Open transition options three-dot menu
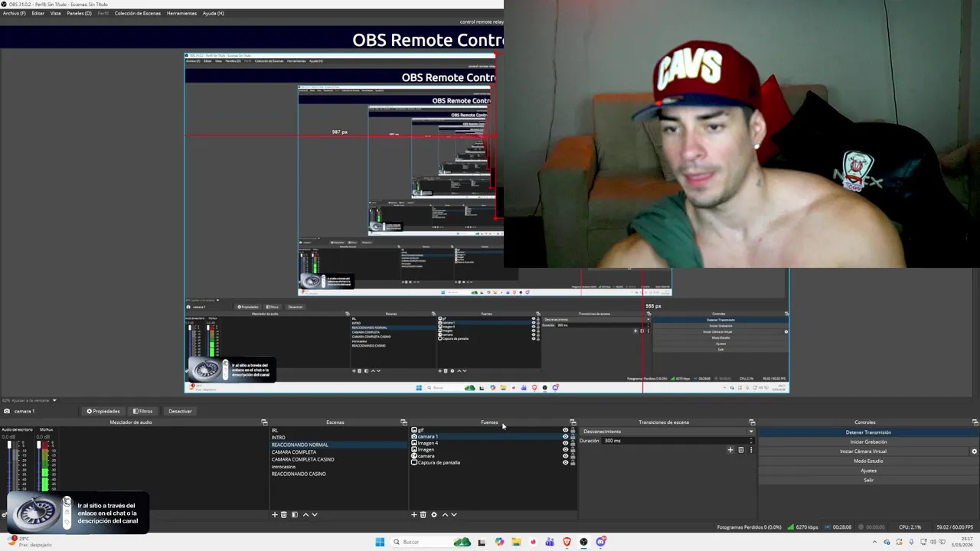The width and height of the screenshot is (980, 551). click(x=751, y=450)
